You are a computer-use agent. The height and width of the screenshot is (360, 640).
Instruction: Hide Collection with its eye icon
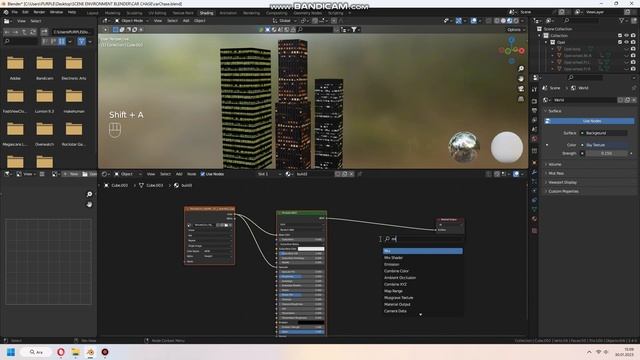click(627, 36)
